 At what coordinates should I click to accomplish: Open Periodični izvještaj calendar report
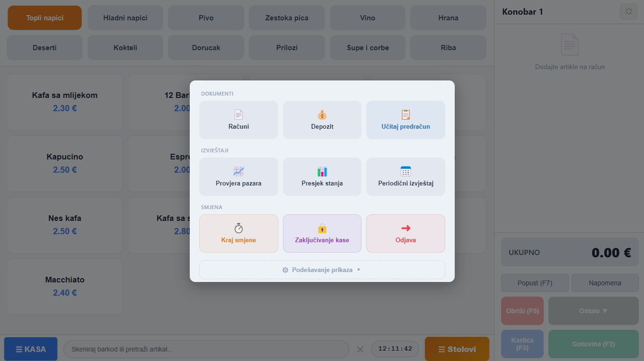click(406, 176)
